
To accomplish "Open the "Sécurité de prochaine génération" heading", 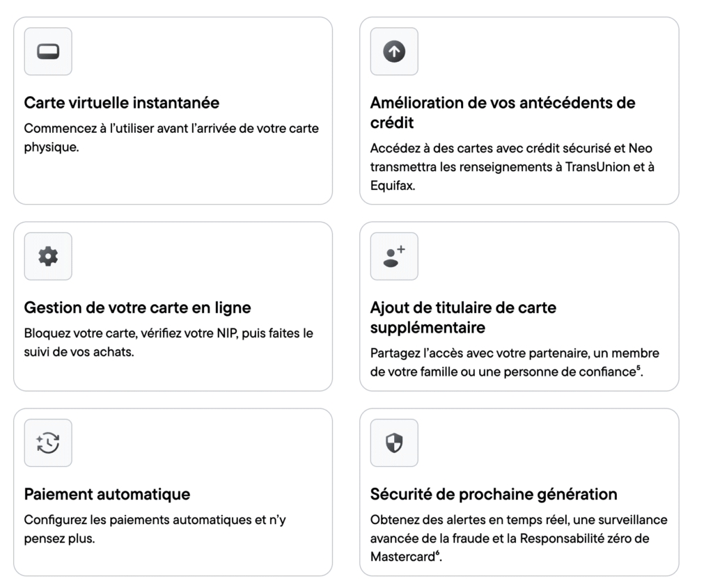I will point(494,494).
